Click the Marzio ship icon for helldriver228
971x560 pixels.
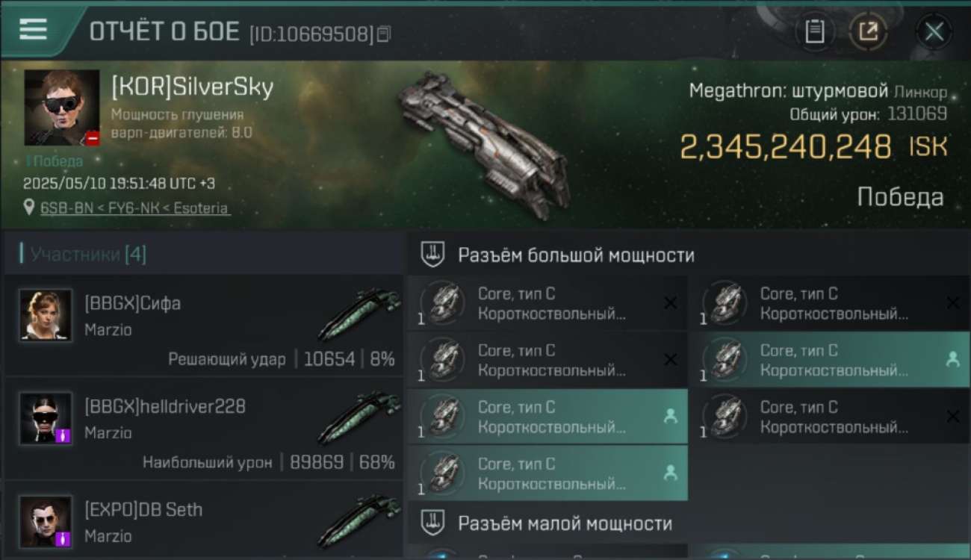tap(359, 418)
